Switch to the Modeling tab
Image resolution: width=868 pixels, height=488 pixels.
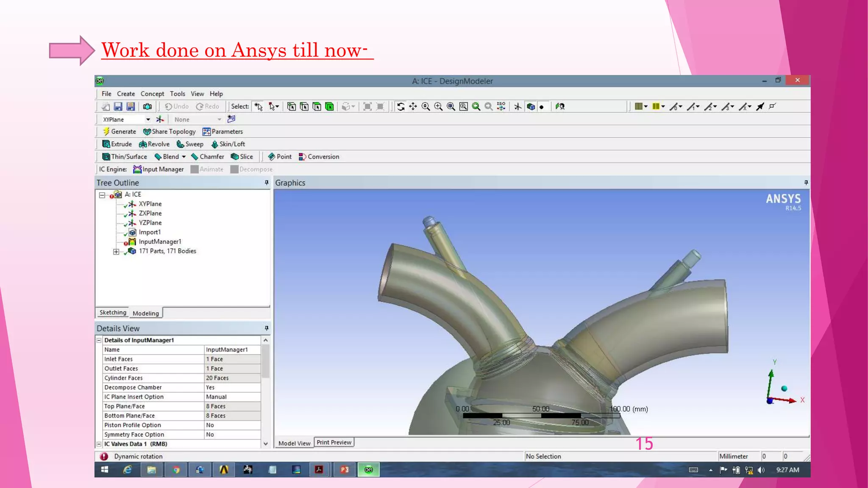146,313
